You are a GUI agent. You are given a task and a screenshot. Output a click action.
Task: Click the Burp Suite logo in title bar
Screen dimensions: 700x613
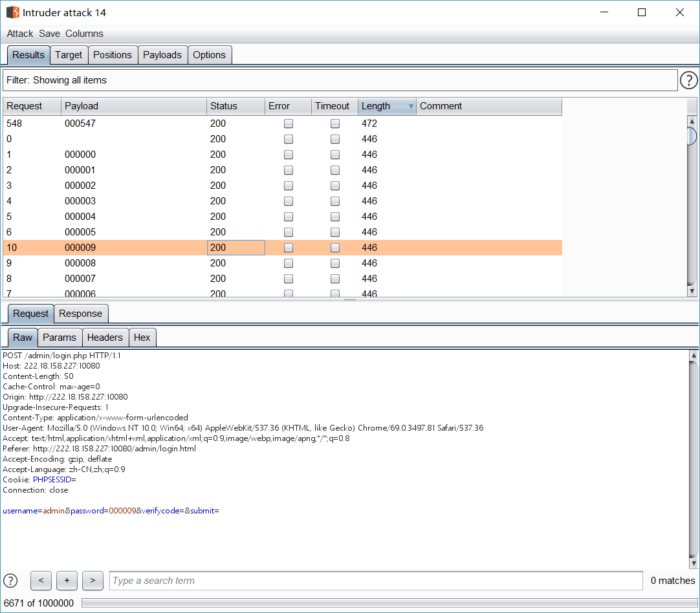point(13,12)
